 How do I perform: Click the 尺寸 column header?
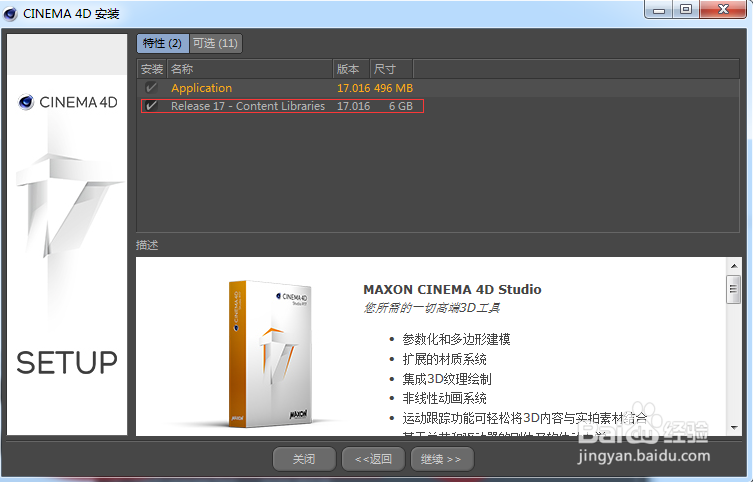(391, 69)
